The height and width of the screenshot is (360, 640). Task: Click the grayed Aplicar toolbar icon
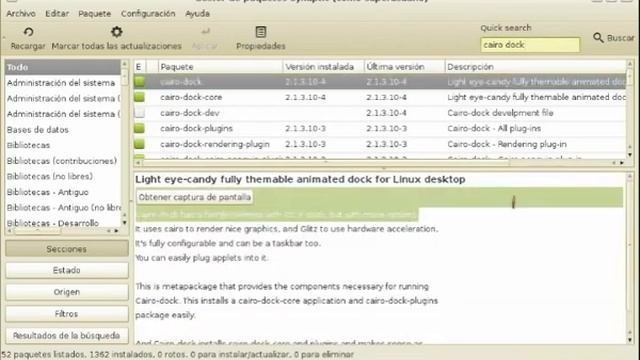click(x=205, y=32)
